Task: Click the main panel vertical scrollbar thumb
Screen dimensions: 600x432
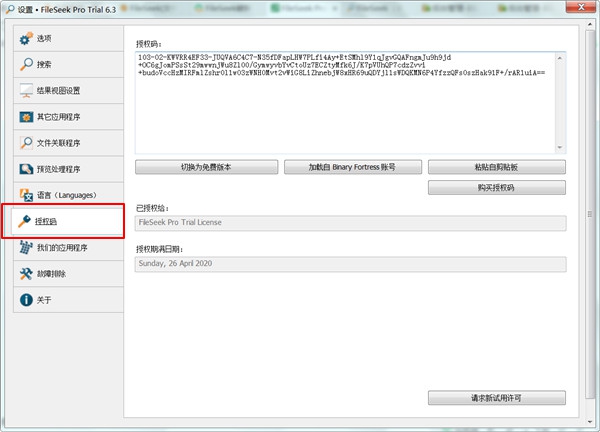Action: click(x=590, y=214)
